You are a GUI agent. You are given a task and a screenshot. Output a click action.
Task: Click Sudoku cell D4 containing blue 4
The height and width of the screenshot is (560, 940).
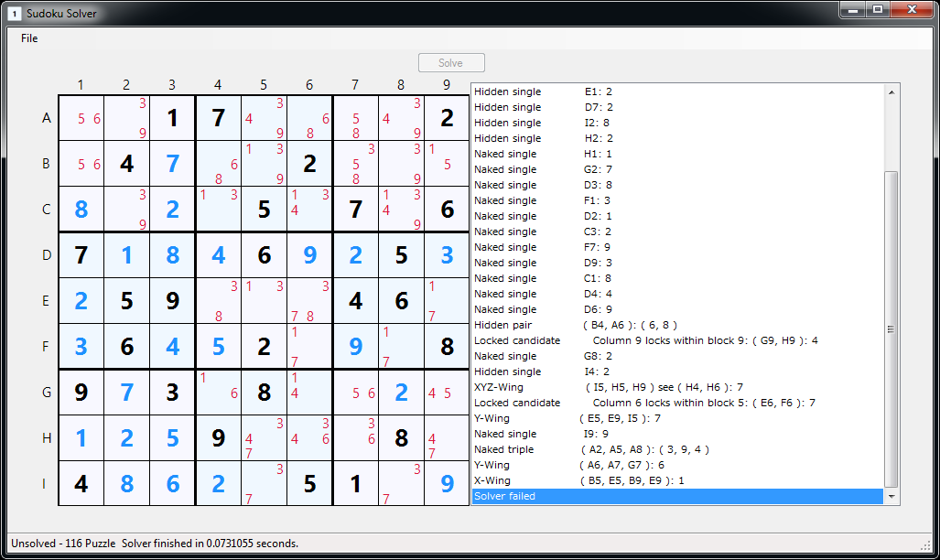[x=218, y=255]
